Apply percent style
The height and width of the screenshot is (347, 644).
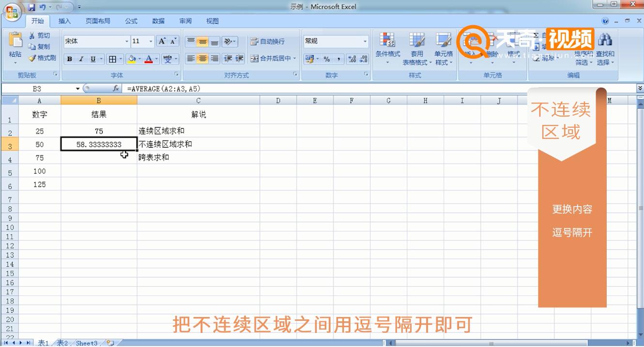(327, 59)
